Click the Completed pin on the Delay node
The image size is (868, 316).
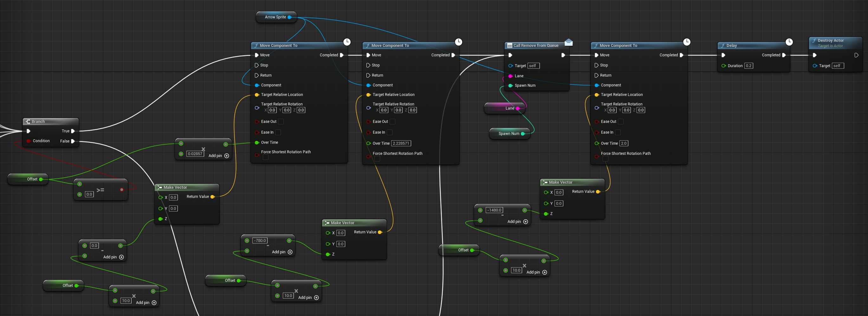[784, 55]
